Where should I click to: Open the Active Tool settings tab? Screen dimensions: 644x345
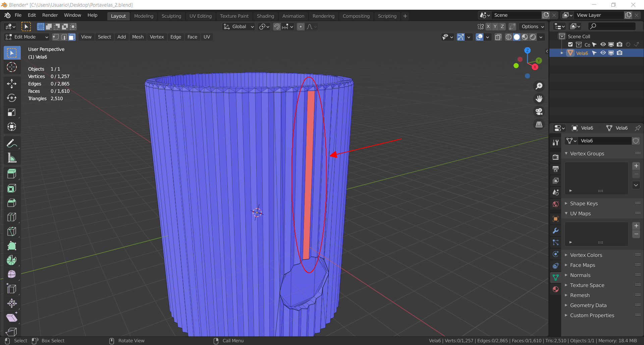tap(555, 143)
